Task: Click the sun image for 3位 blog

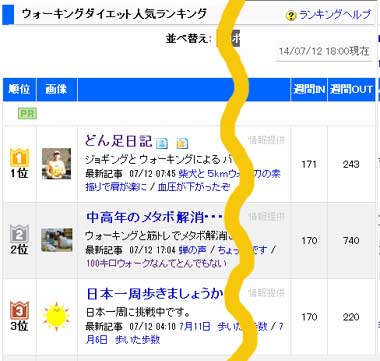Action: click(x=56, y=317)
